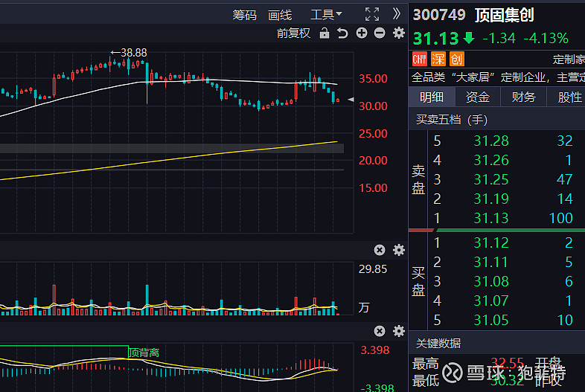Viewport: 585px width, 392px height.
Task: Open volume panel settings gear
Action: pos(398,250)
